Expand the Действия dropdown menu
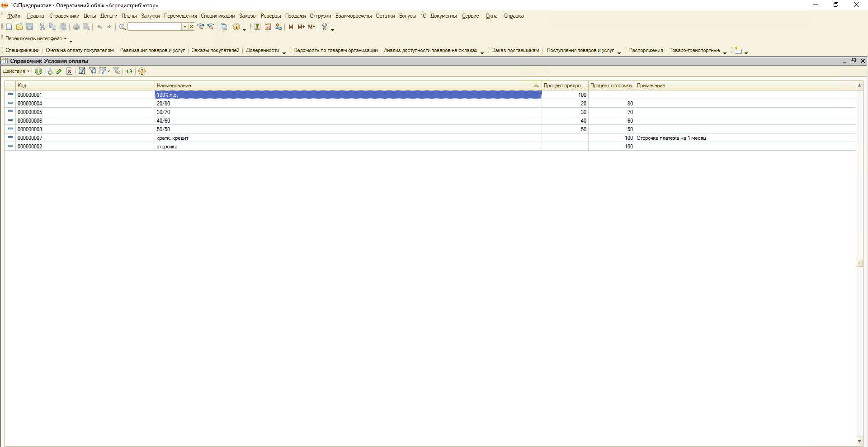This screenshot has height=447, width=868. [16, 71]
